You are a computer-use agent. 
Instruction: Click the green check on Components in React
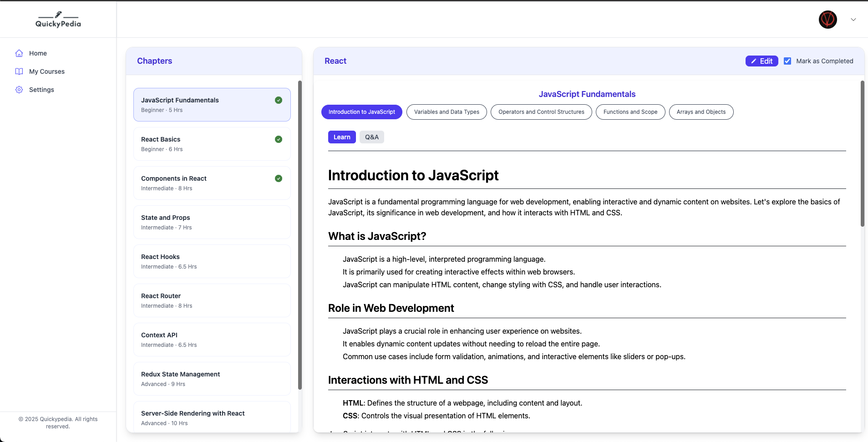[279, 178]
